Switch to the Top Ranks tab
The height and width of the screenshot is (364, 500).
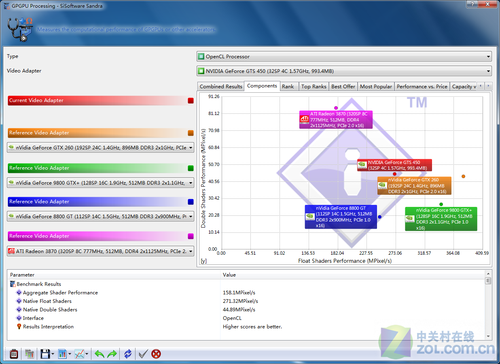[x=314, y=86]
